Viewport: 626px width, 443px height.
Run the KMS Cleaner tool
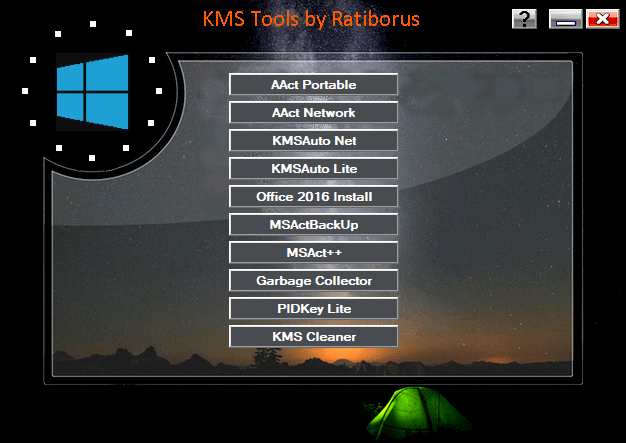313,337
